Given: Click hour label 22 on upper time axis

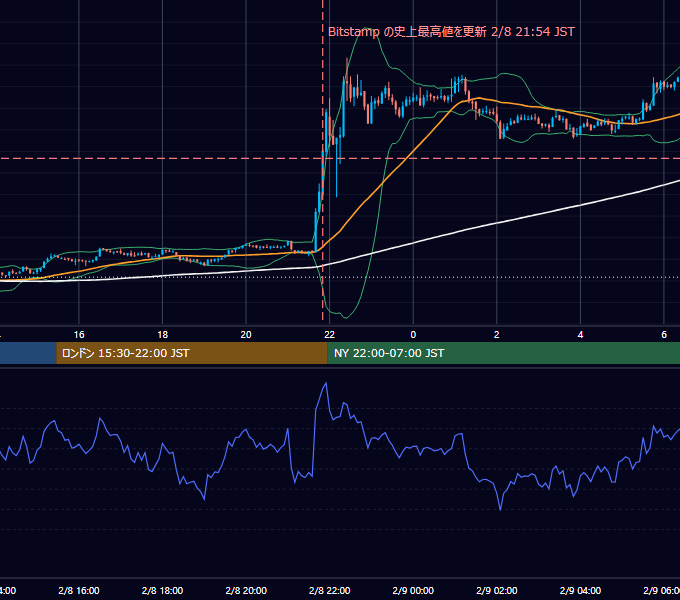Looking at the screenshot, I should (x=330, y=335).
